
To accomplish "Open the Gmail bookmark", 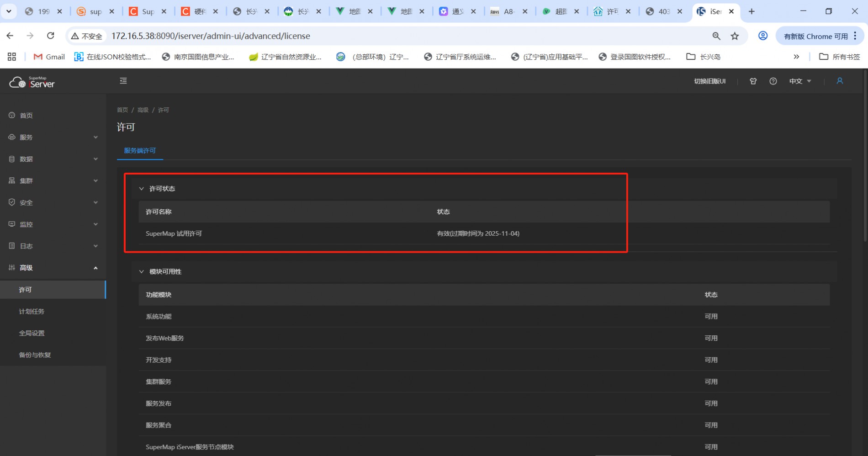I will point(49,57).
